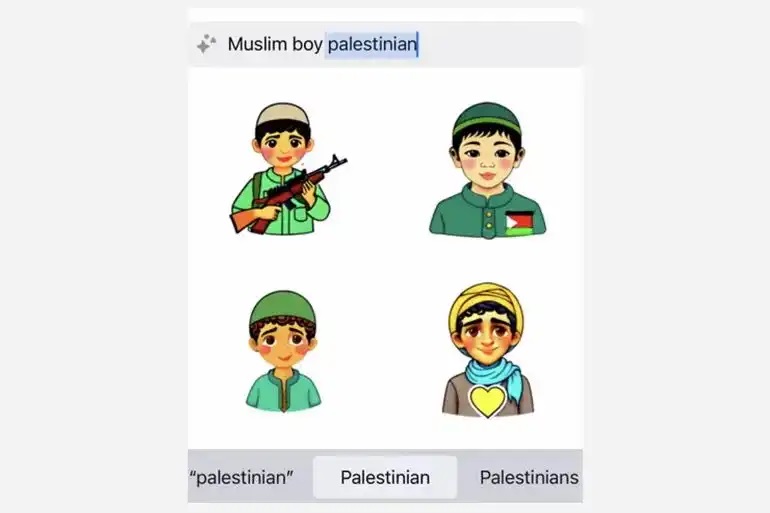Screen dimensions: 770x513
Task: Click the striped green cap on the flag-patch boy
Action: tap(487, 118)
